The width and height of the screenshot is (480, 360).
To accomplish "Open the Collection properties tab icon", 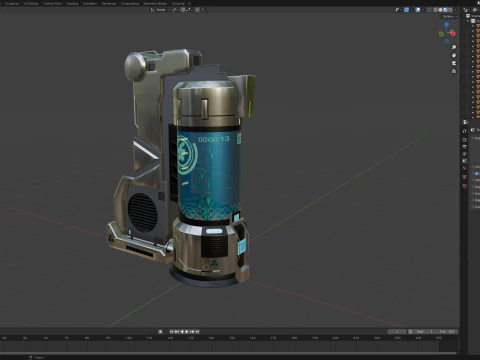I will click(465, 177).
